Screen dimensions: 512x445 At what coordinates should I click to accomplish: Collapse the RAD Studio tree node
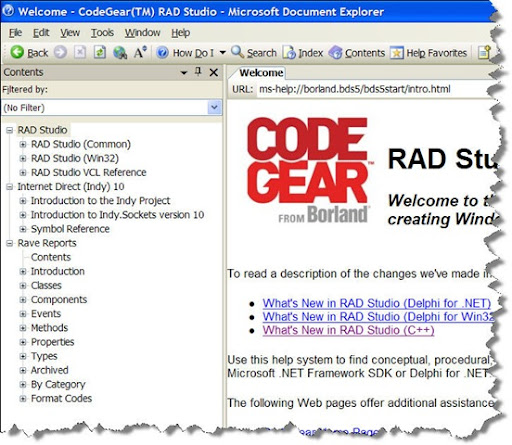(x=10, y=130)
